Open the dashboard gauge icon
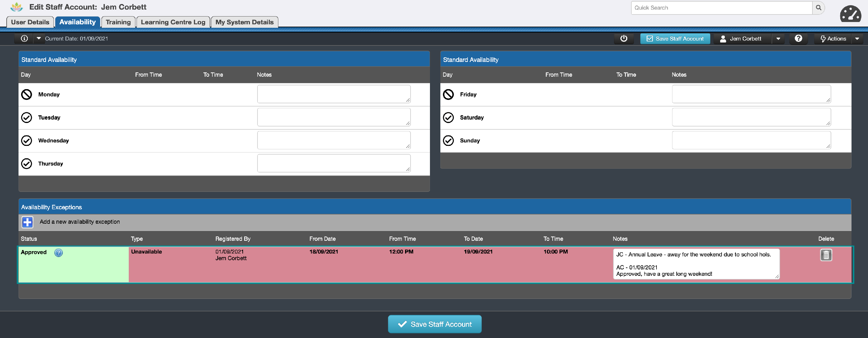868x338 pixels. pyautogui.click(x=850, y=14)
